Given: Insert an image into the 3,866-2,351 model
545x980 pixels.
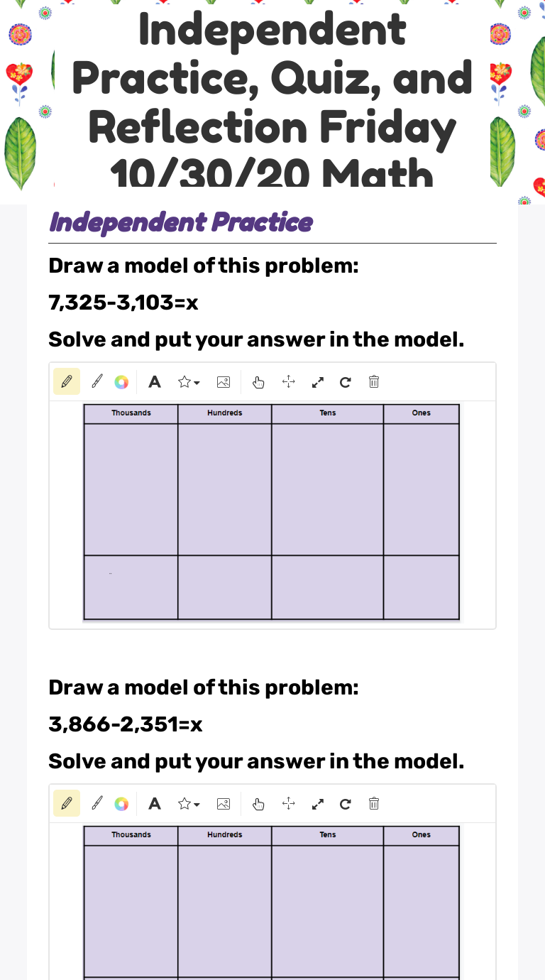Looking at the screenshot, I should tap(224, 804).
